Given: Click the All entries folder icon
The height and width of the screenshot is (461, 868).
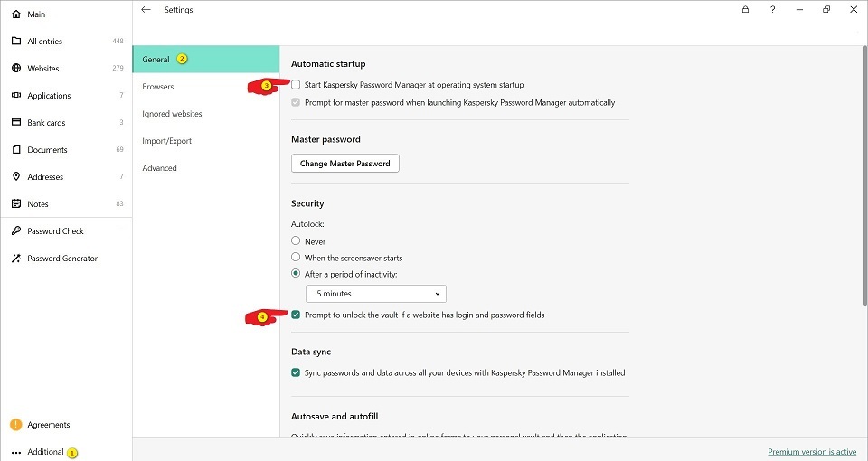Looking at the screenshot, I should click(16, 41).
